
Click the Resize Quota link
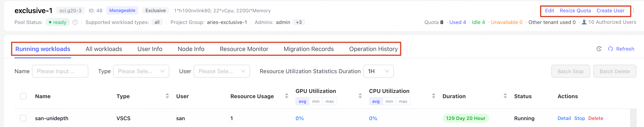(x=575, y=10)
